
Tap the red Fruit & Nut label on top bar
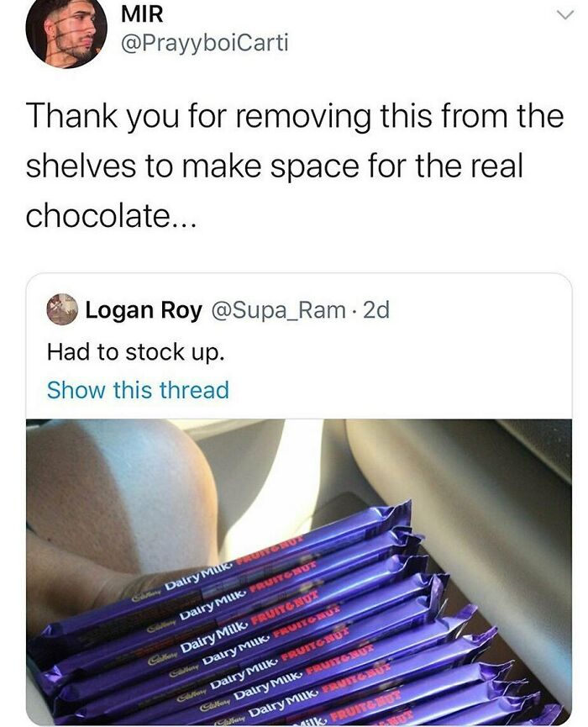coord(269,551)
